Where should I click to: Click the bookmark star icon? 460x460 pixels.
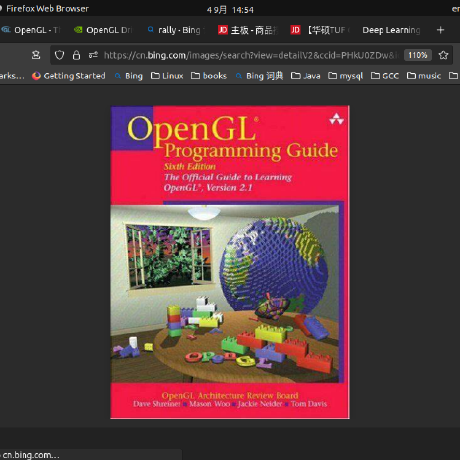click(443, 55)
